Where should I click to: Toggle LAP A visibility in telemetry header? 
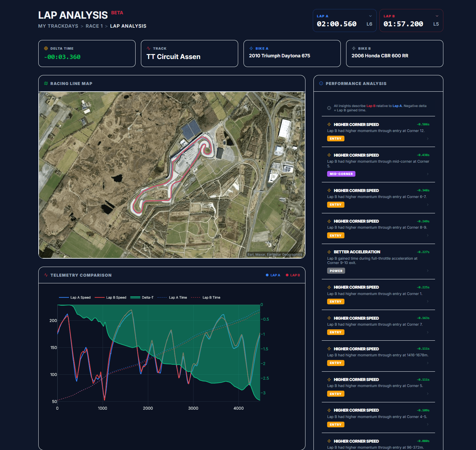click(x=273, y=275)
